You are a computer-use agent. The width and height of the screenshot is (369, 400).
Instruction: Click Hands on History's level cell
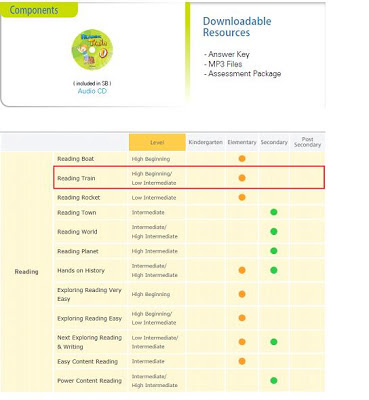[x=155, y=270]
